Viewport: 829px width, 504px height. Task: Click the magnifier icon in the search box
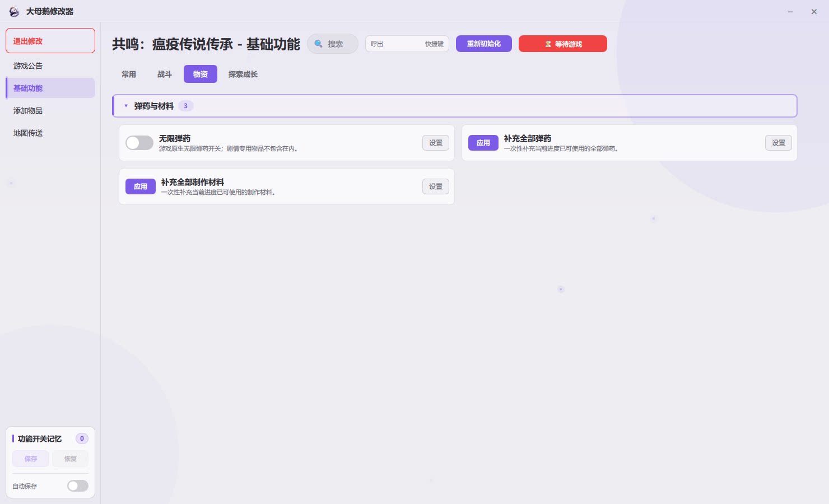[x=319, y=44]
